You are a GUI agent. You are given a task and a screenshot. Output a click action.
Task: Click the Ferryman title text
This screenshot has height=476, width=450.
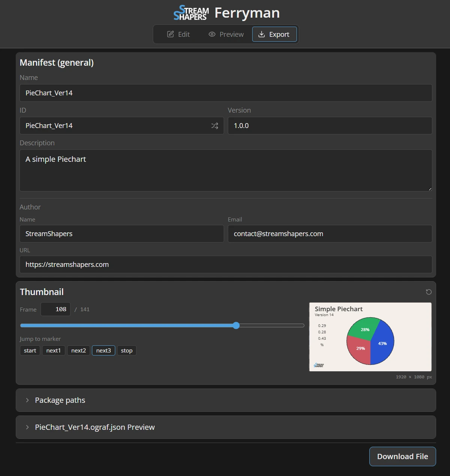tap(247, 13)
